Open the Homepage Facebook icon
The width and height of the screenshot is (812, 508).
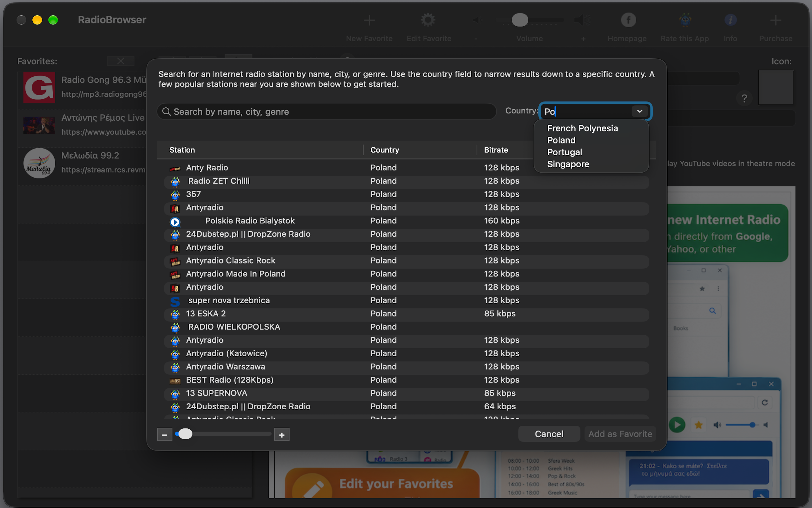(x=628, y=20)
